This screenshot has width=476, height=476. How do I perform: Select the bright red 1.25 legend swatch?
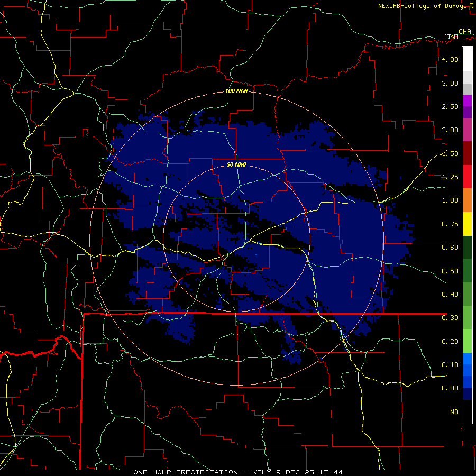coord(467,177)
